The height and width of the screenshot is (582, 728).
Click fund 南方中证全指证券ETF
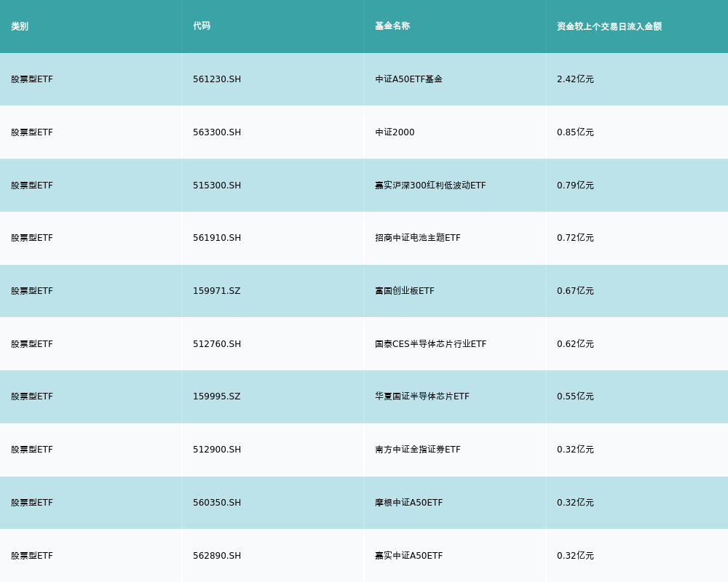[418, 450]
